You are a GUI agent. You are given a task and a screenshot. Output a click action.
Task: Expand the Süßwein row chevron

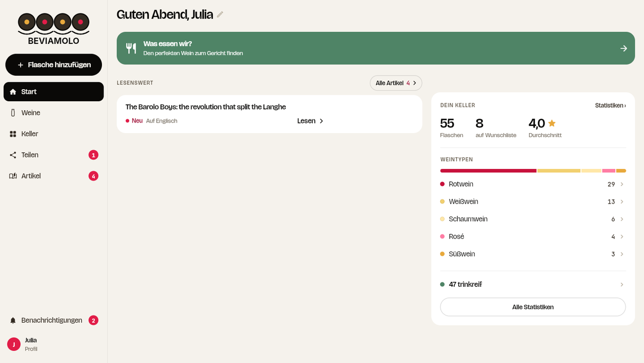pos(622,254)
